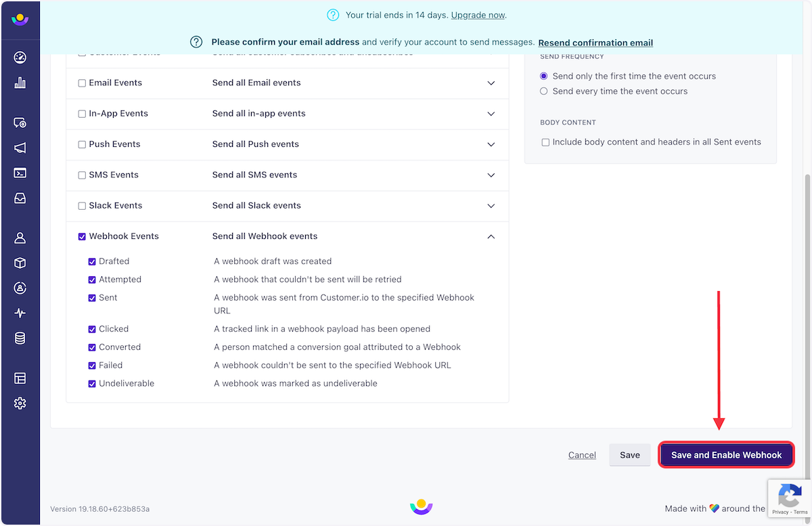812x526 pixels.
Task: Expand the Push Events chevron
Action: point(491,144)
